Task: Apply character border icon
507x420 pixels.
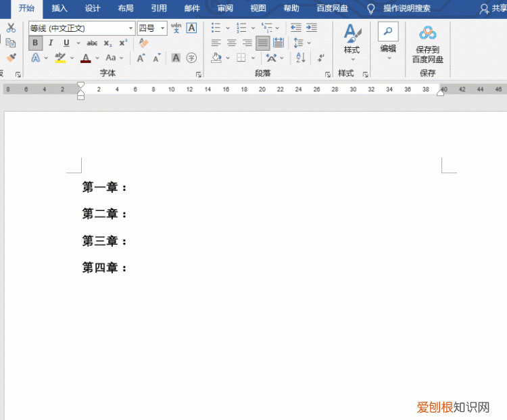Action: pyautogui.click(x=191, y=28)
